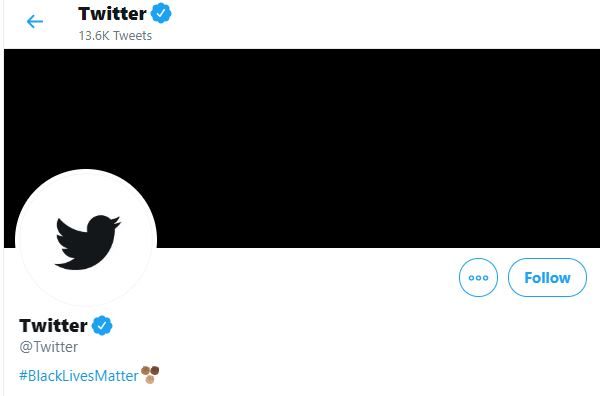Click the verified badge in the top header
The width and height of the screenshot is (600, 396).
coord(161,13)
